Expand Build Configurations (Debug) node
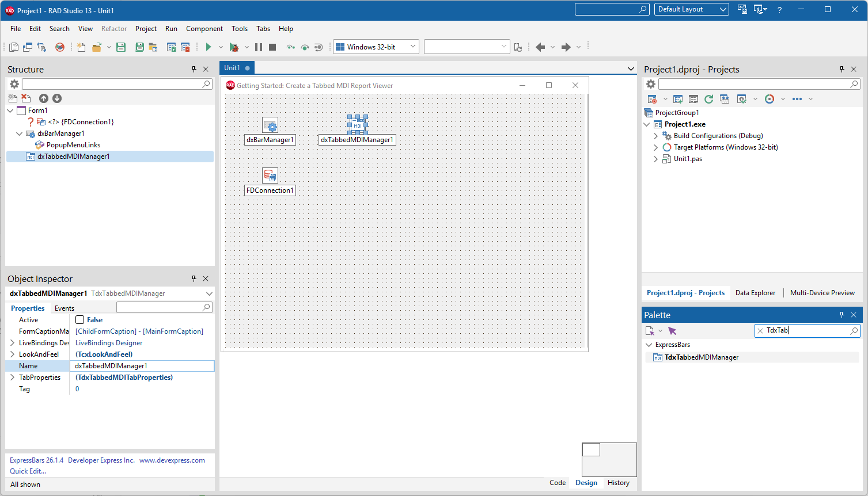868x496 pixels. click(655, 136)
